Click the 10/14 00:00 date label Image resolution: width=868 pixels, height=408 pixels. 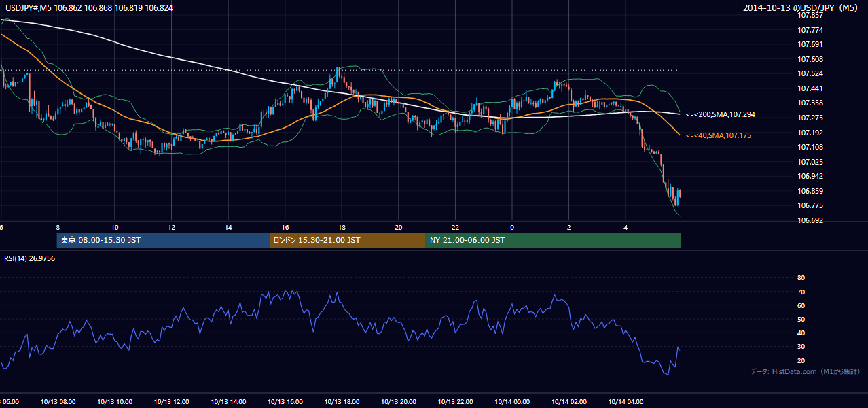coord(512,401)
